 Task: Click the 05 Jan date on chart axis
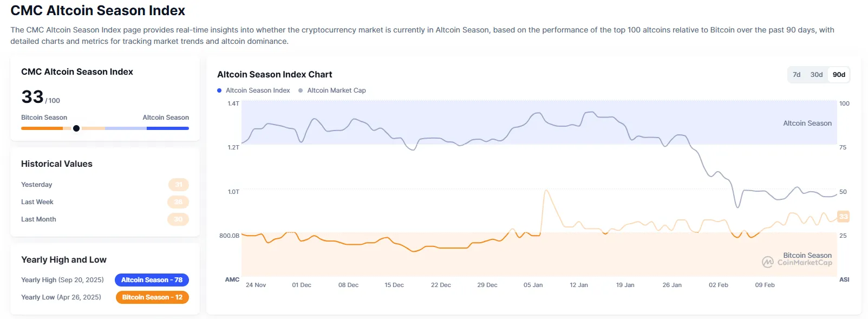click(x=533, y=285)
